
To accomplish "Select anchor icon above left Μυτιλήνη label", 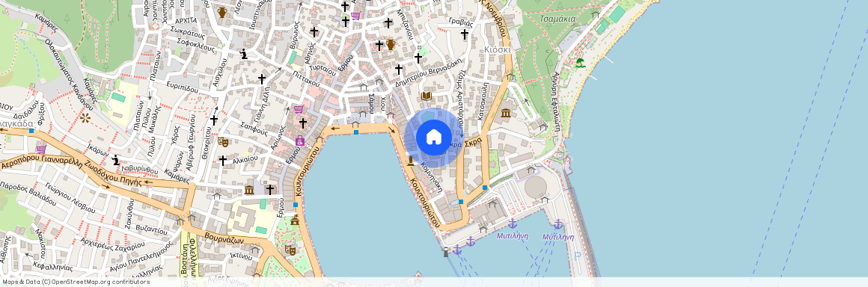I will pyautogui.click(x=513, y=223).
